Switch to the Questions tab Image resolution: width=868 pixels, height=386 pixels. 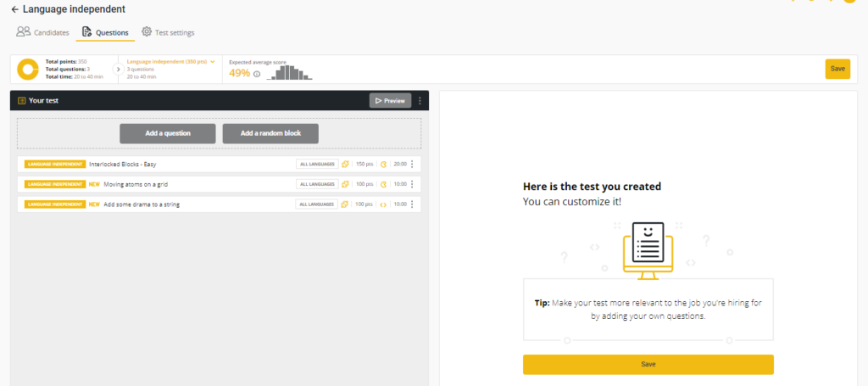[x=105, y=32]
